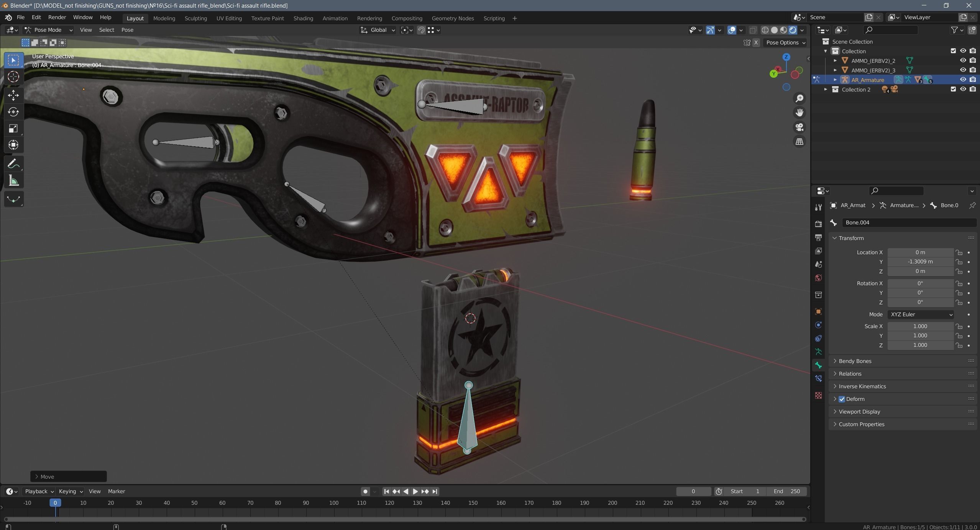Toggle Collection 2 exclude checkbox

click(953, 89)
